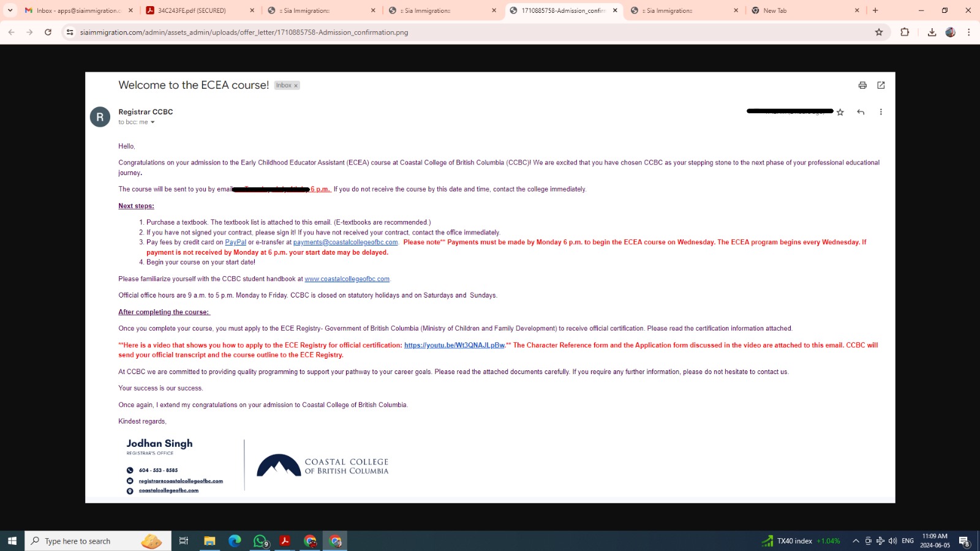Close the 34C243FE.pdf tab
The width and height of the screenshot is (980, 551).
252,10
